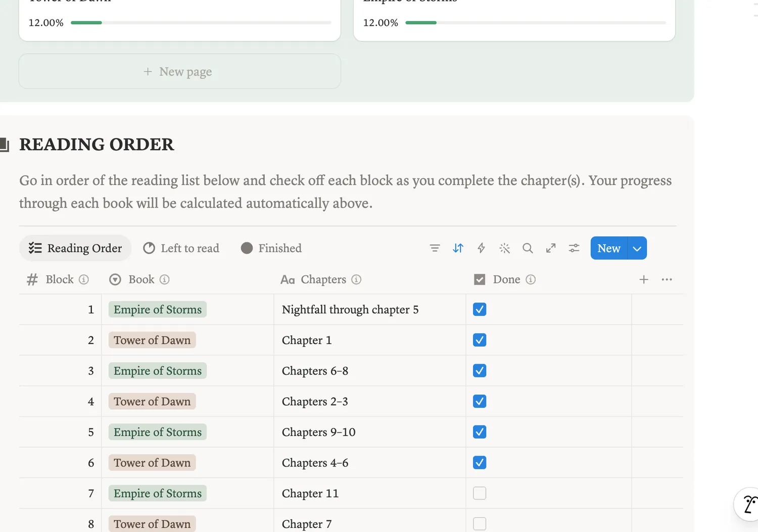This screenshot has height=532, width=758.
Task: Open database as full page icon
Action: pos(551,248)
